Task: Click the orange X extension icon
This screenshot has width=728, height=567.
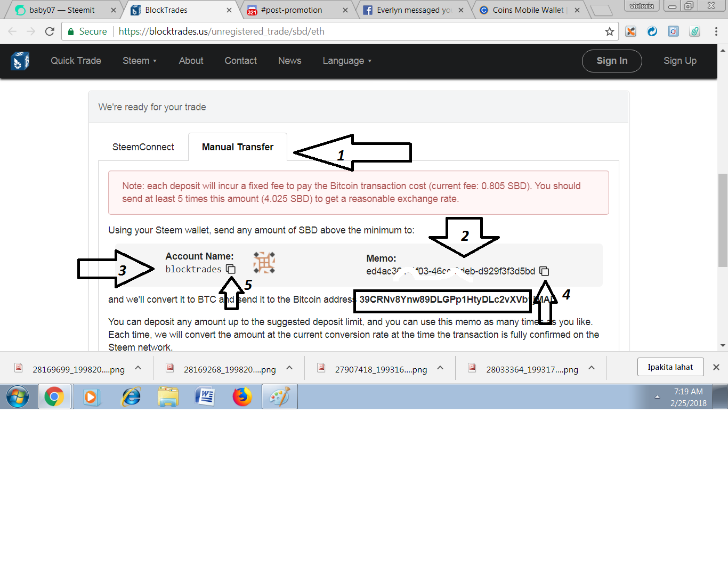Action: [631, 31]
